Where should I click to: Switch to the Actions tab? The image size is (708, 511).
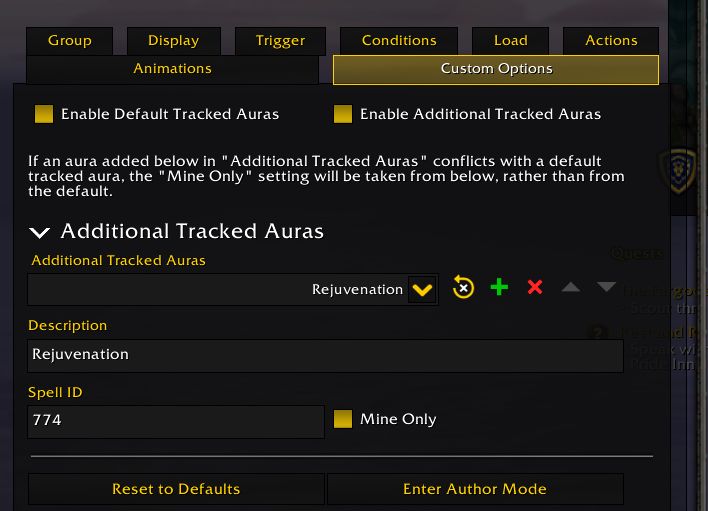point(611,41)
